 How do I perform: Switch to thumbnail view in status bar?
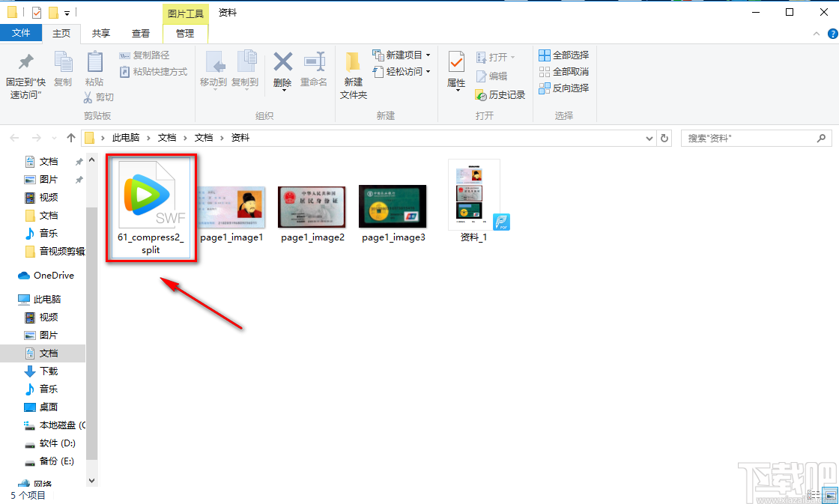(829, 494)
